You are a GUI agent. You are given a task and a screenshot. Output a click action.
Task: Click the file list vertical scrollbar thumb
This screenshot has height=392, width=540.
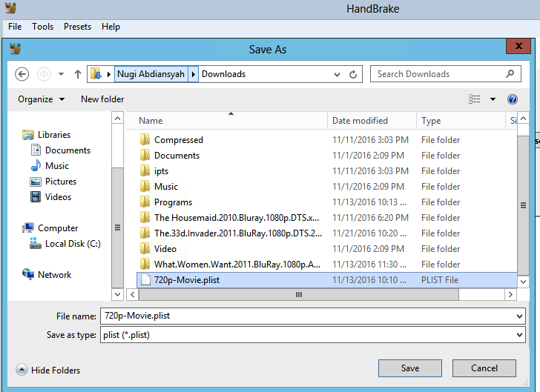tap(523, 205)
